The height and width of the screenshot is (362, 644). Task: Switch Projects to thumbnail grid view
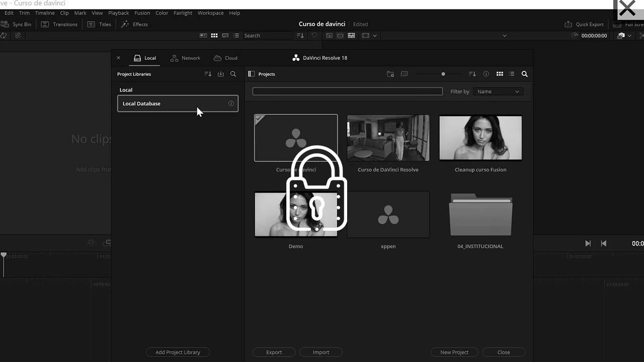click(500, 74)
